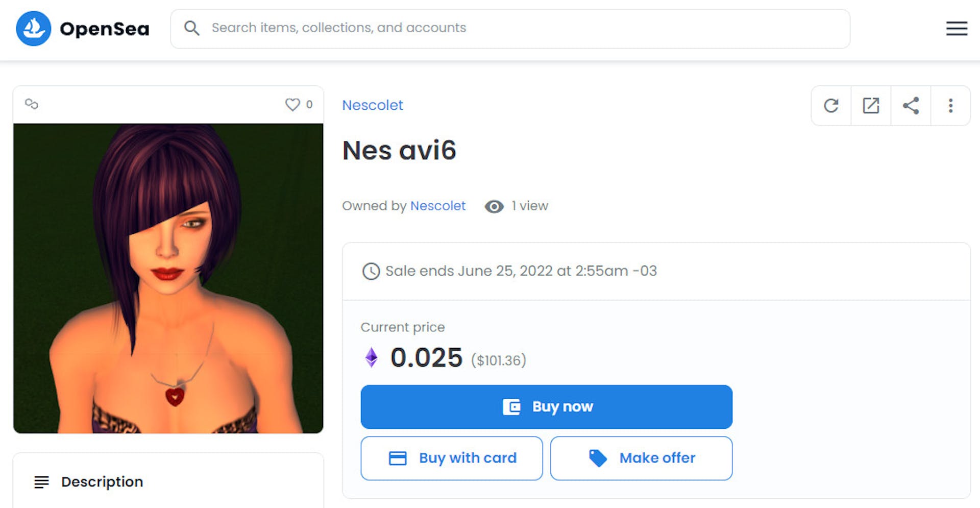
Task: Open the Nes avi6 avatar image
Action: 168,278
